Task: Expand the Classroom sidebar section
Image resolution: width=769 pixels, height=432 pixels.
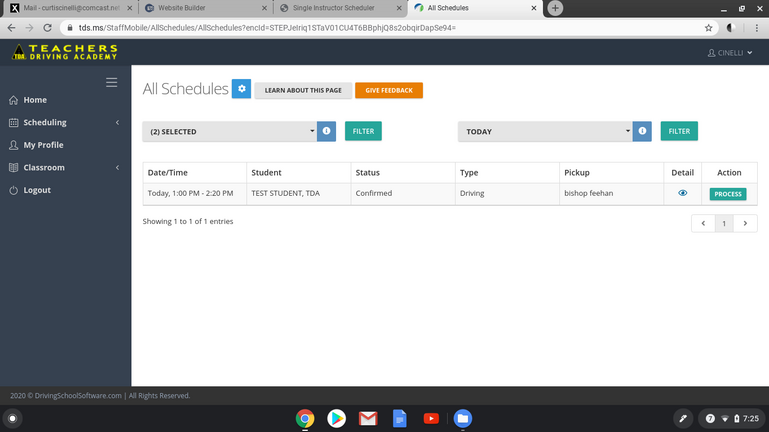Action: (x=64, y=168)
